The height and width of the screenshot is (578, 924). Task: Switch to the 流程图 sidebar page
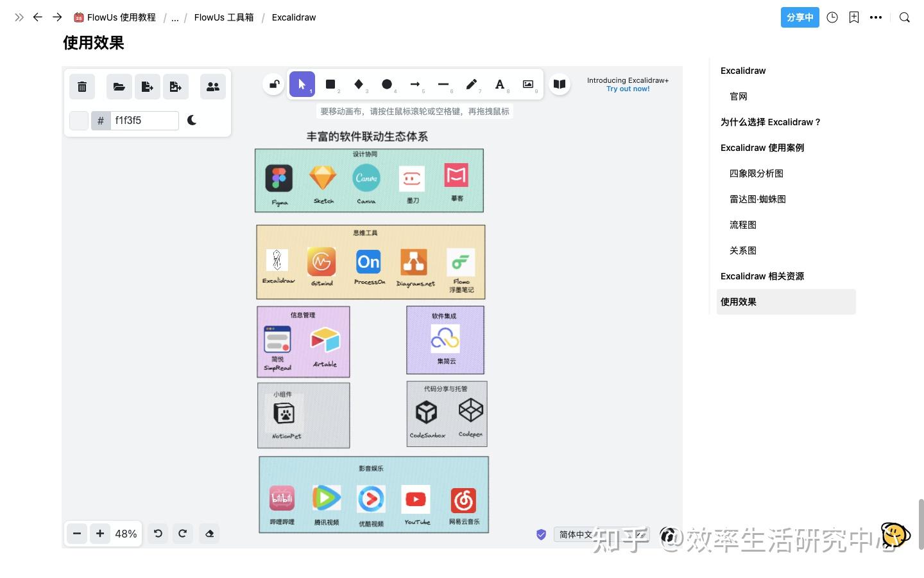coord(742,224)
